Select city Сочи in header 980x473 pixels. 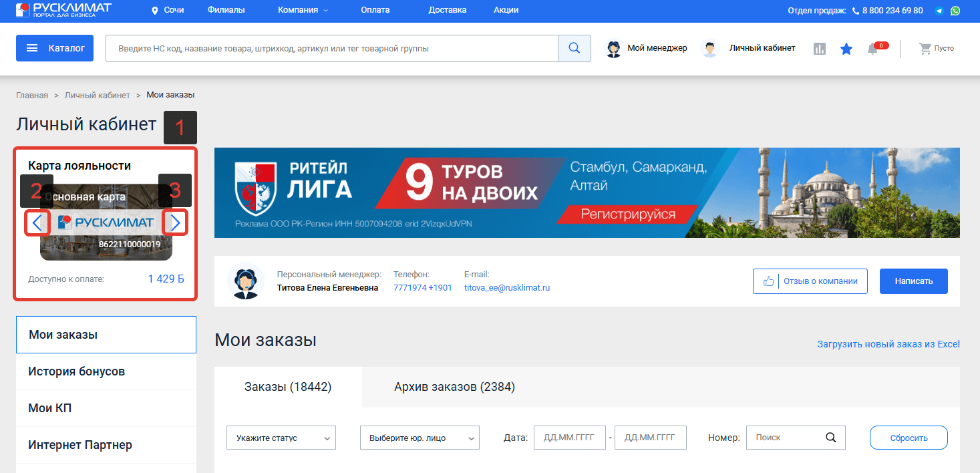pos(173,10)
